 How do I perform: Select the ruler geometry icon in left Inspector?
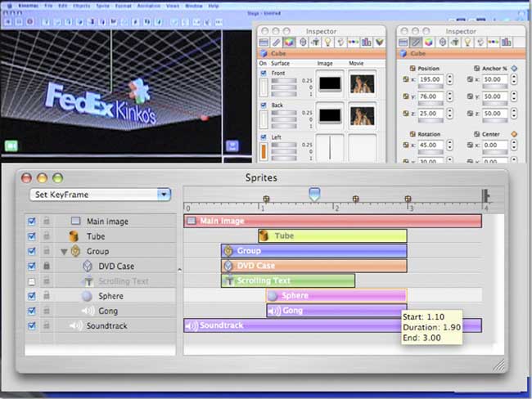coord(276,42)
